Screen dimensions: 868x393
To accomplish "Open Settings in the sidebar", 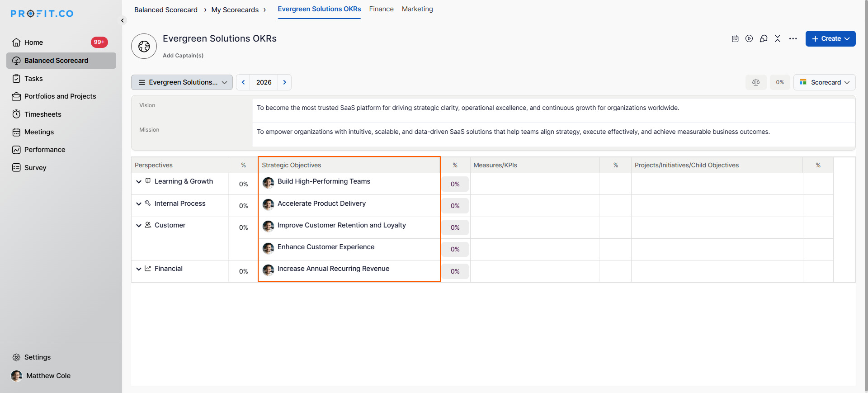I will coord(37,357).
